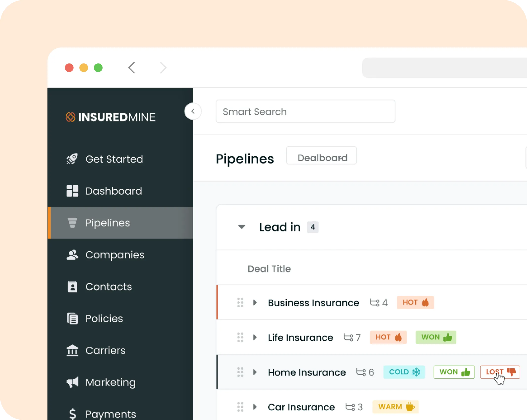Click the HOT tag on Business Insurance
This screenshot has width=527, height=420.
coord(415,302)
